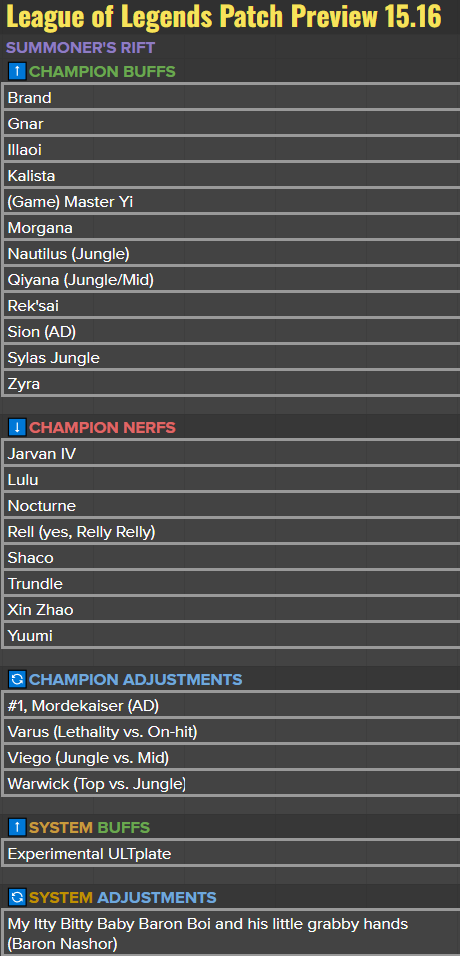Select Varus (Lethality vs. On-hit) entry
Screen dimensions: 460x956
(x=231, y=732)
